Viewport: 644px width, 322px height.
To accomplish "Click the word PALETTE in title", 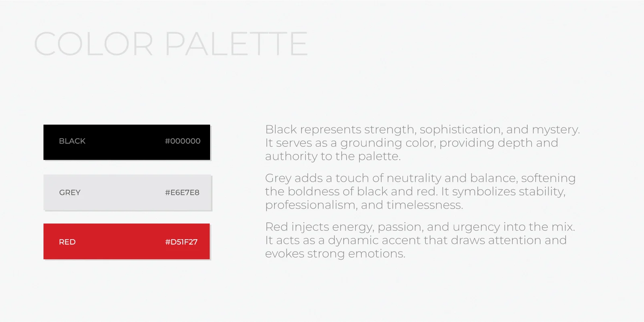I will pos(237,44).
